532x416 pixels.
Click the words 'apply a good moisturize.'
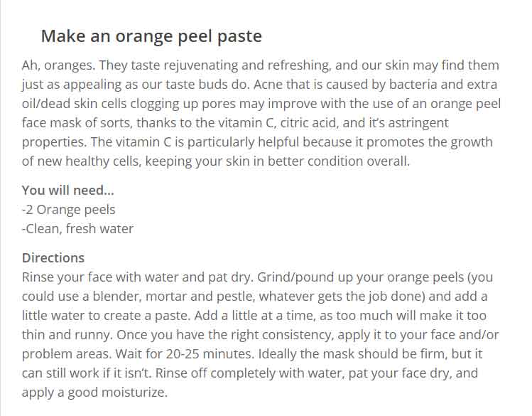tap(94, 393)
